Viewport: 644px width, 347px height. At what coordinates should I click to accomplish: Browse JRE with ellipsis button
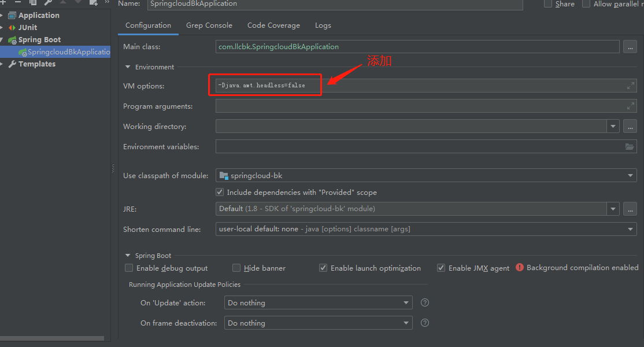tap(630, 209)
